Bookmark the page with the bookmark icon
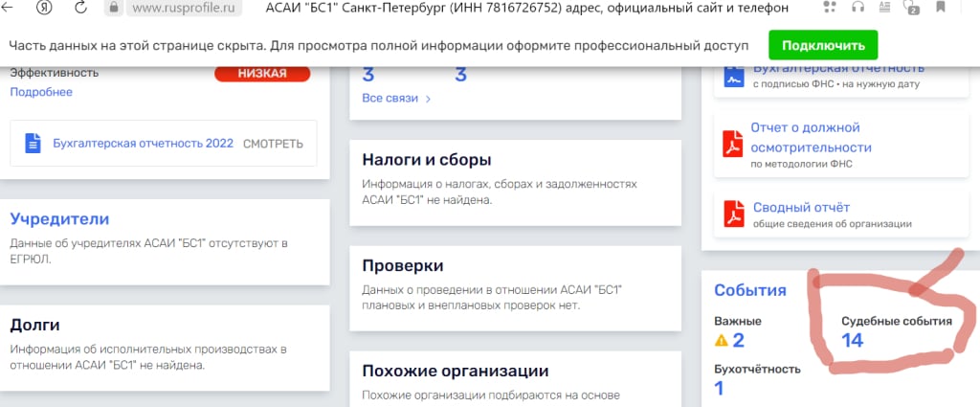 [x=941, y=8]
